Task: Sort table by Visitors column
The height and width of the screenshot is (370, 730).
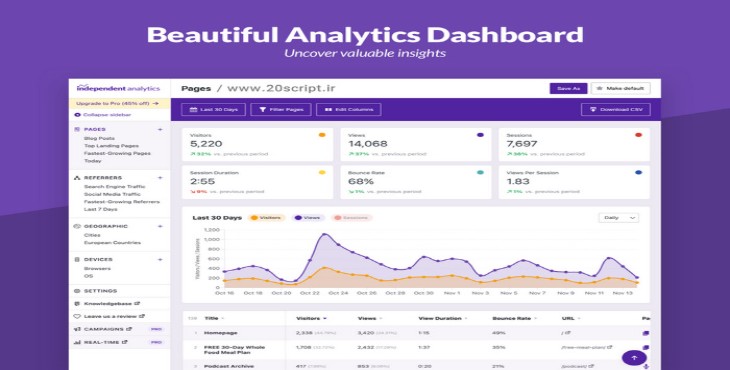Action: (x=311, y=318)
